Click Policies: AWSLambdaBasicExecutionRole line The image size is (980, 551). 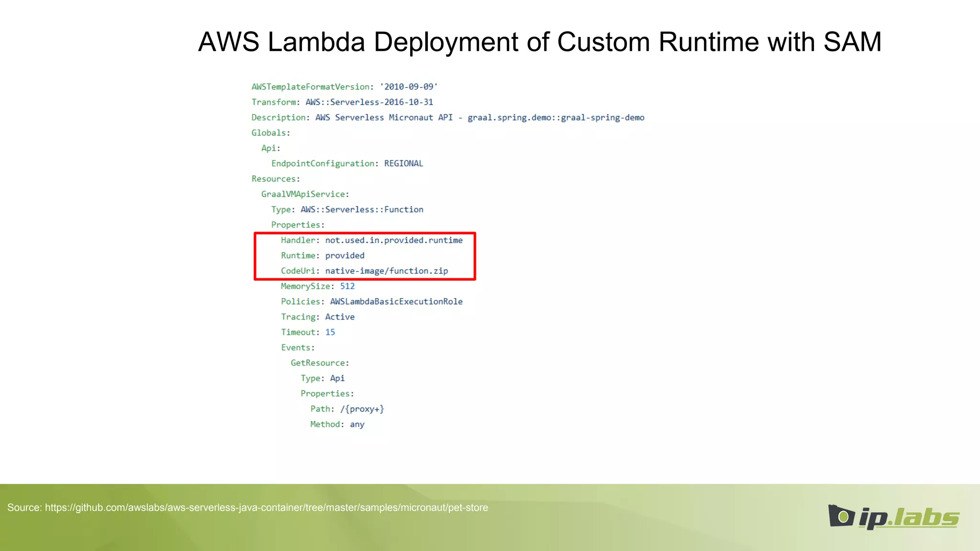click(372, 301)
